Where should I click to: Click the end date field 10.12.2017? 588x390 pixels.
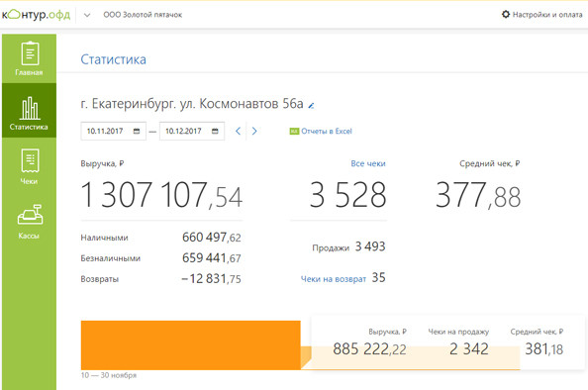(192, 131)
